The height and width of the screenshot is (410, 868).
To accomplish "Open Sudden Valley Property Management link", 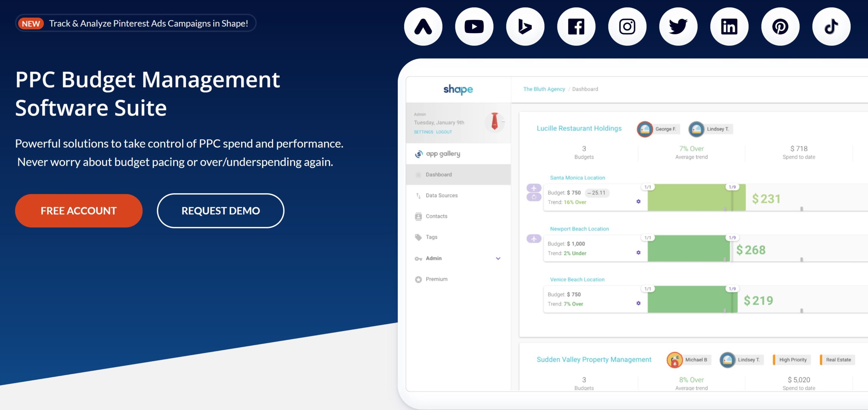I will pyautogui.click(x=594, y=359).
